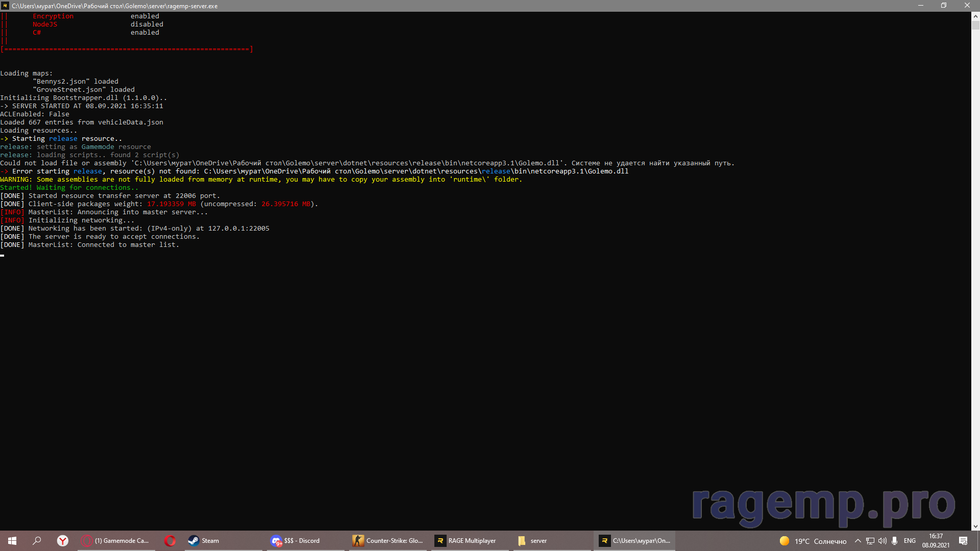Open the Opera browser taskbar icon
Screen dimensions: 980x551
(x=170, y=541)
